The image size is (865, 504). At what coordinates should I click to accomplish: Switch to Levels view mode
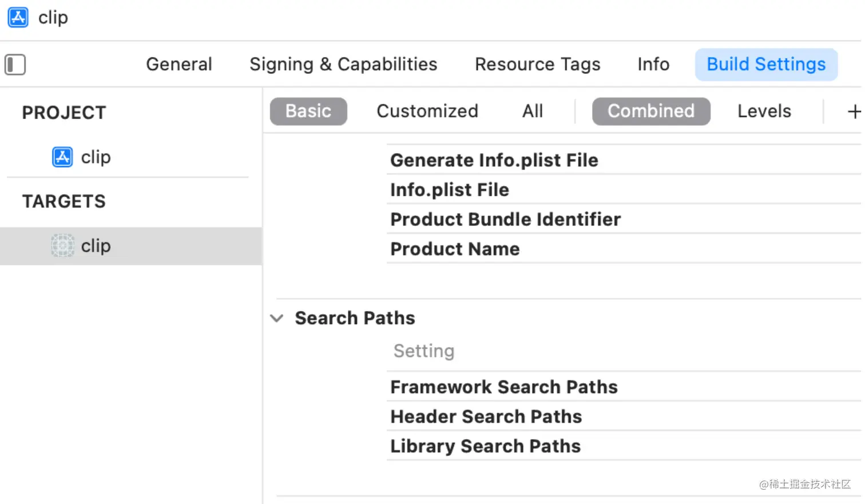tap(764, 111)
